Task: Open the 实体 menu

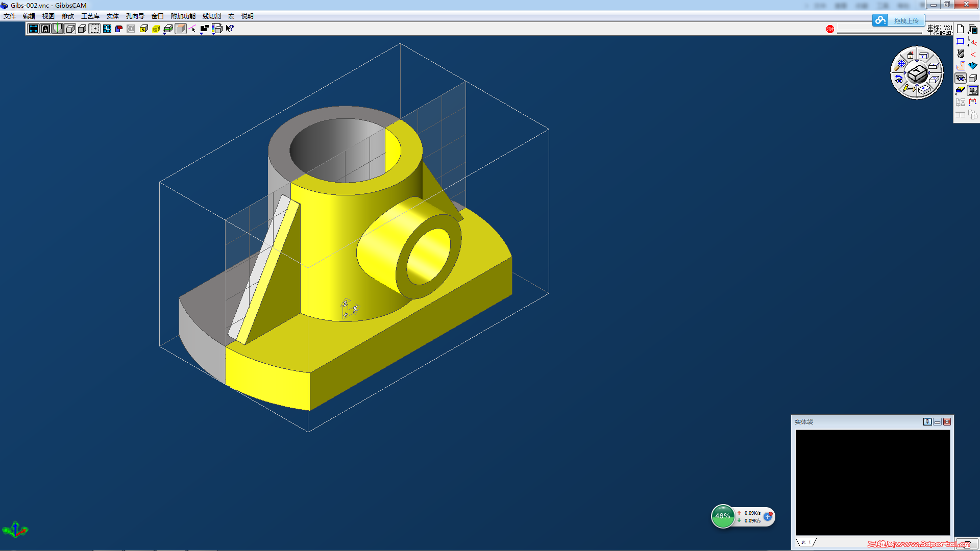Action: tap(113, 16)
